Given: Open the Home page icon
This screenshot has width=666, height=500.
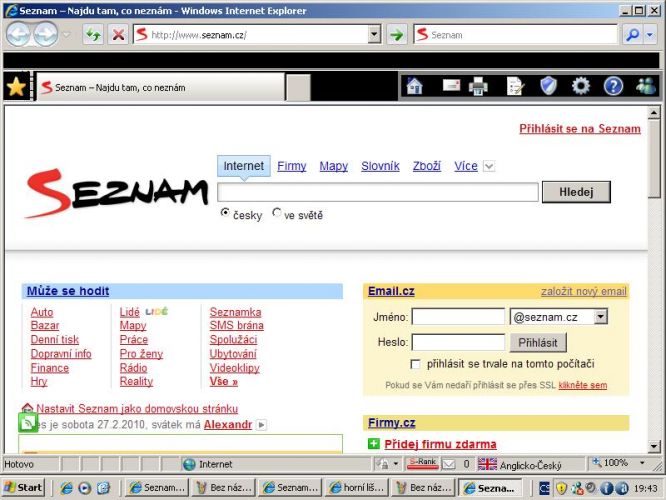Looking at the screenshot, I should 415,86.
